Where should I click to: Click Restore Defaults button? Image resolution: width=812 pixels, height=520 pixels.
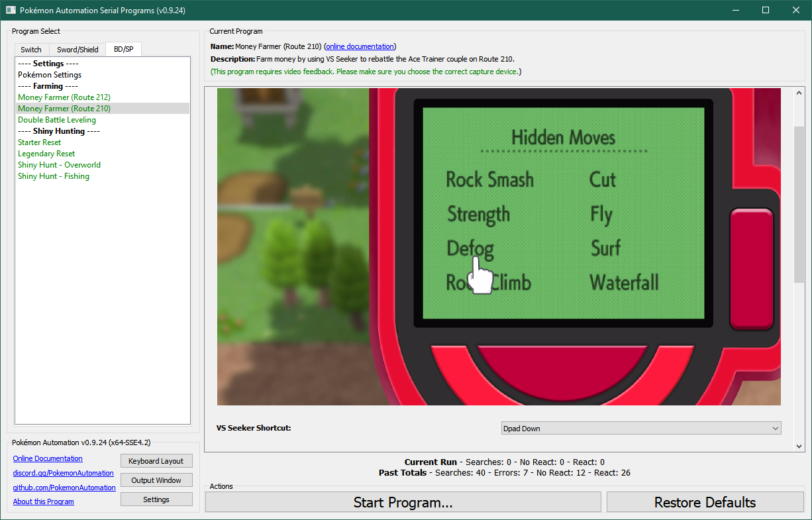coord(705,502)
